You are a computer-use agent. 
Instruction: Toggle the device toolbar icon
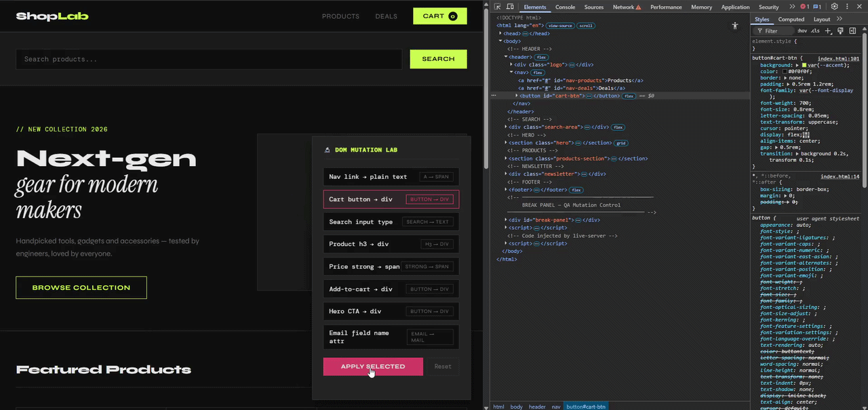(x=510, y=7)
